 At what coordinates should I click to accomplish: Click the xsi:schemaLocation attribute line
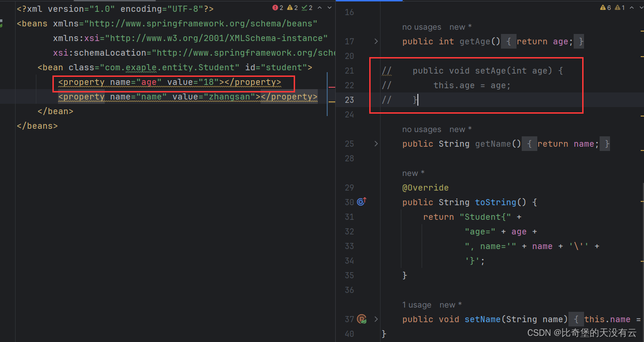[x=194, y=53]
